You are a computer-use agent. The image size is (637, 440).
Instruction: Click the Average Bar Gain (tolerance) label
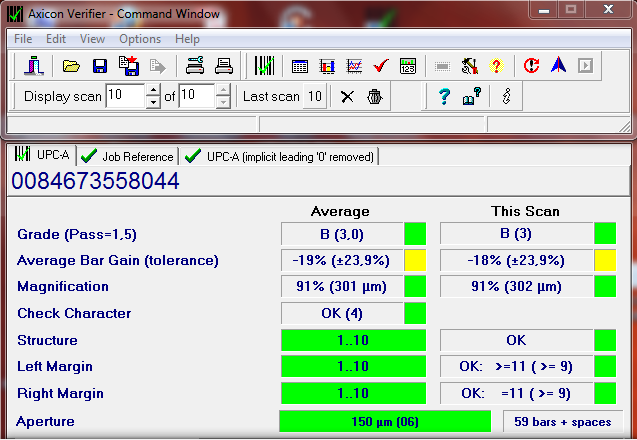click(x=118, y=260)
